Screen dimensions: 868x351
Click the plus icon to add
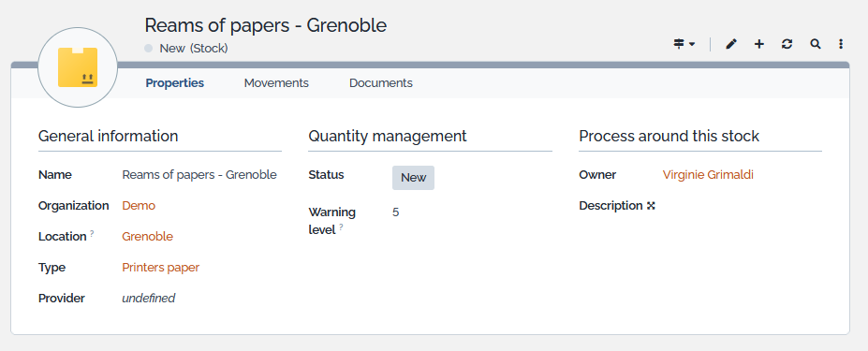point(759,44)
